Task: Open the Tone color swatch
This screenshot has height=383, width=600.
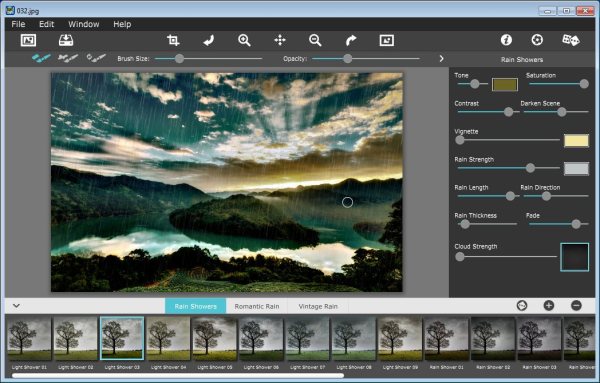Action: click(x=505, y=85)
